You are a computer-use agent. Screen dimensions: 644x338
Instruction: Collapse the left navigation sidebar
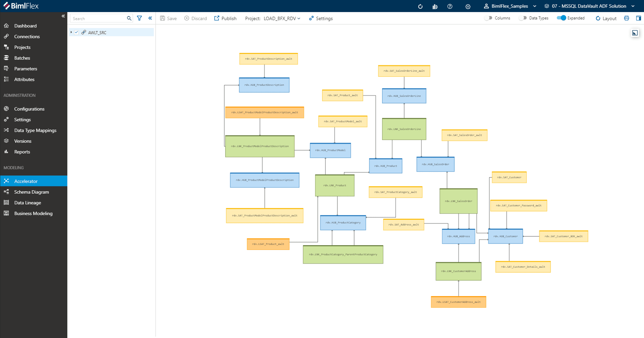pyautogui.click(x=63, y=16)
